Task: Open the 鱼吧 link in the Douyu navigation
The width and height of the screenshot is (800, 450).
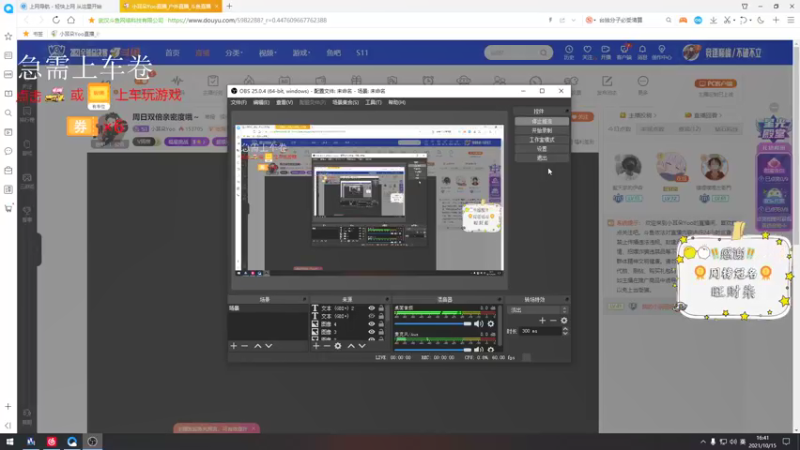Action: click(x=334, y=53)
